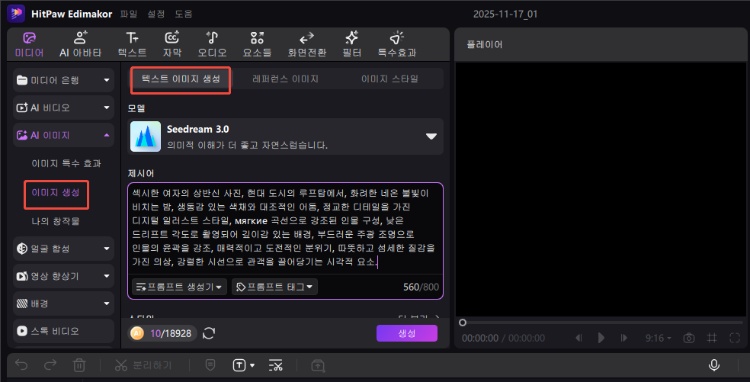Switch to 이미지 스타일 tab

(390, 79)
